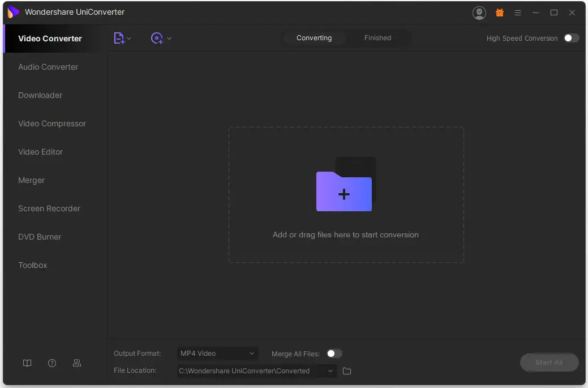Viewport: 588px width, 388px height.
Task: Open the user guide book icon
Action: (x=27, y=363)
